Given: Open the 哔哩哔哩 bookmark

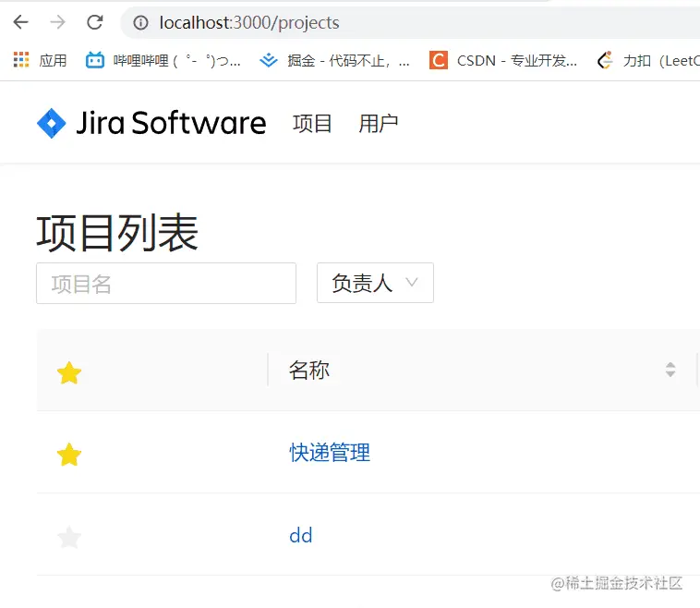Looking at the screenshot, I should (163, 60).
